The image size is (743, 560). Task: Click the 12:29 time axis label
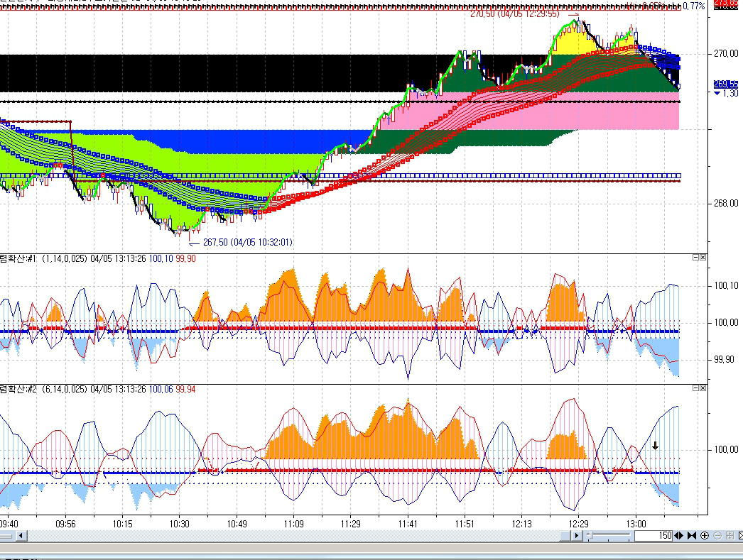coord(578,524)
